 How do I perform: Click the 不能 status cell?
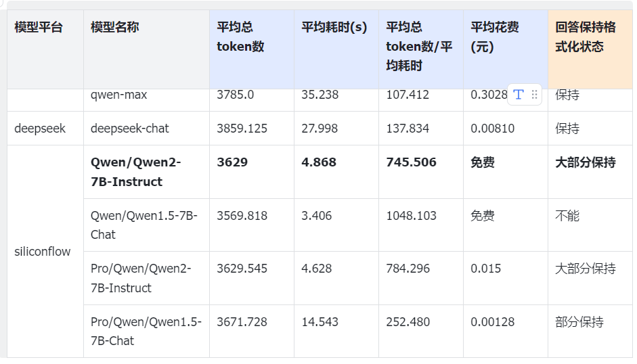(567, 217)
